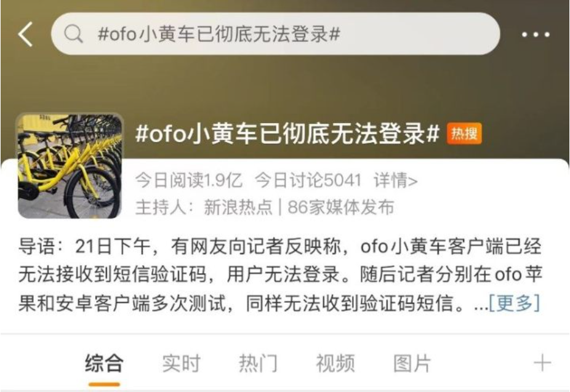Switch to the 实时 tab
Image resolution: width=570 pixels, height=392 pixels.
(182, 363)
